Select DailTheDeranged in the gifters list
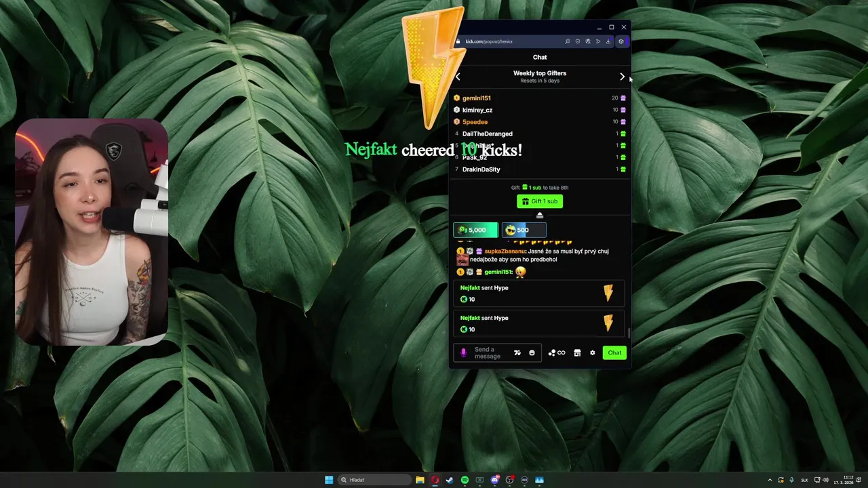Screen dimensions: 868x488 click(488, 134)
